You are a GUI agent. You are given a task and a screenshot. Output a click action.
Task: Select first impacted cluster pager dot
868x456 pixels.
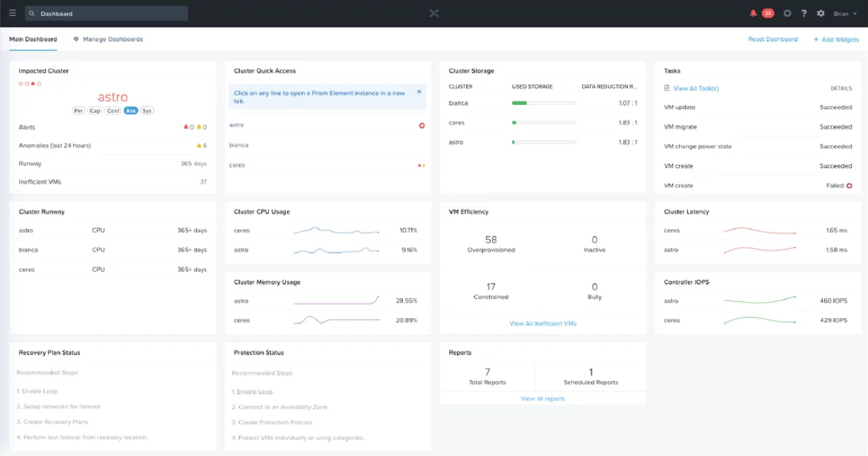[x=21, y=84]
